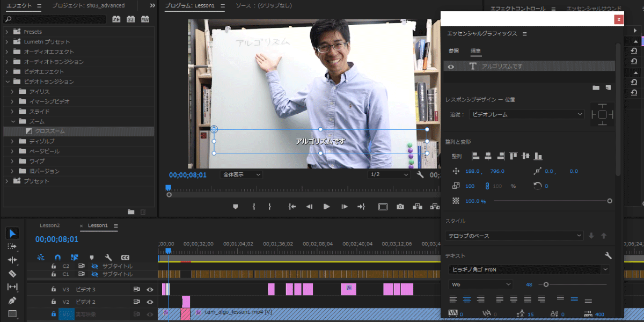Viewport: 644px width, 322px height.
Task: Open the ビデオフレーム pin-to dropdown
Action: click(x=526, y=114)
